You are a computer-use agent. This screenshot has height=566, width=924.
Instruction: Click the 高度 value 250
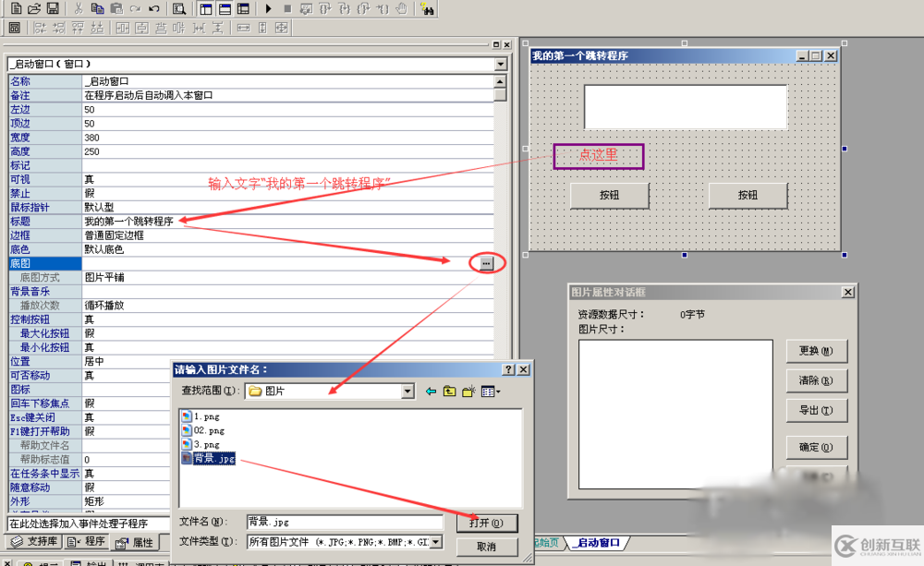click(91, 151)
